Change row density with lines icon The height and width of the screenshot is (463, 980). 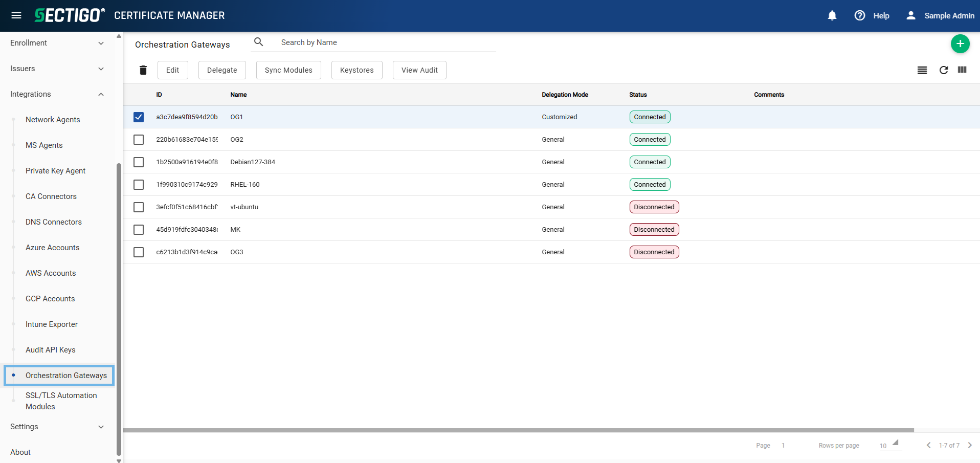pyautogui.click(x=922, y=70)
